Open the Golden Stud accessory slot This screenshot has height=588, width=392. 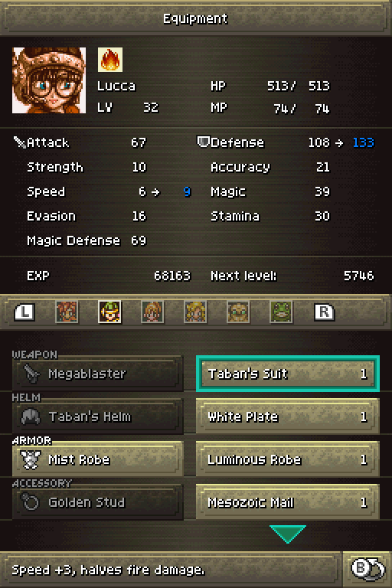pos(97,502)
